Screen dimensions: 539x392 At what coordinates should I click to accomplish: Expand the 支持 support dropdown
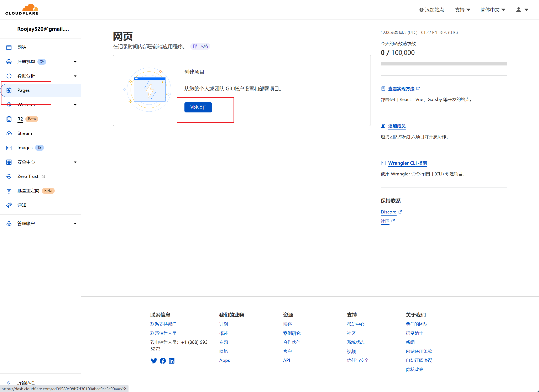(x=462, y=10)
